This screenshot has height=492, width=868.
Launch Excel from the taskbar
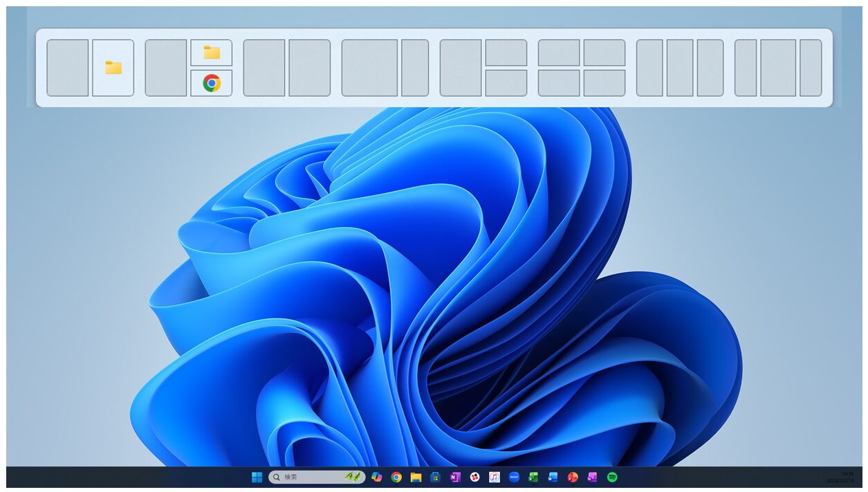533,477
